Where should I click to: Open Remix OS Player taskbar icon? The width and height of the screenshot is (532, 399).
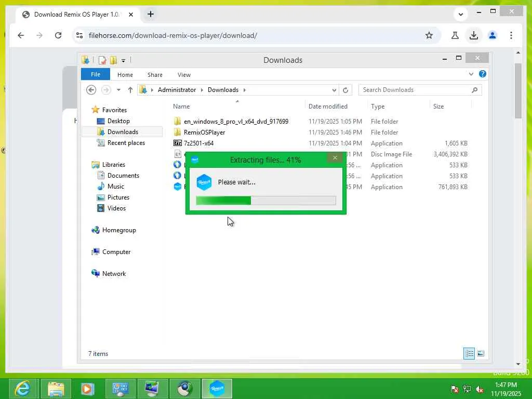click(217, 389)
